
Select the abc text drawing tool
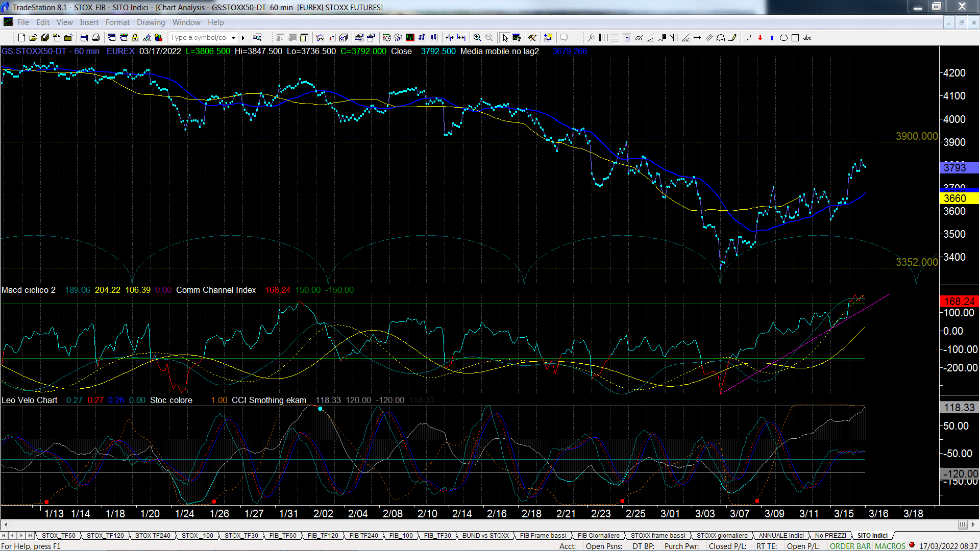coord(807,38)
